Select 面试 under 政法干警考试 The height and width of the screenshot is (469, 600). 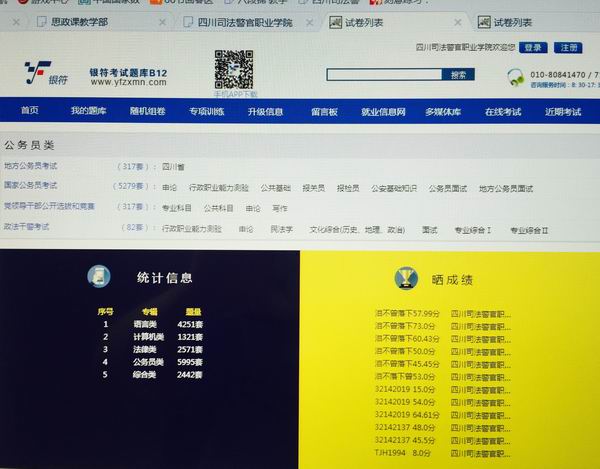[x=429, y=230]
